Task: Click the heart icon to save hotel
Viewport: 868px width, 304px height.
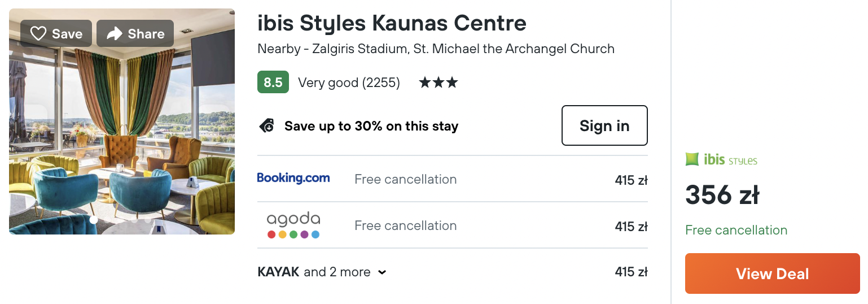Action: click(x=38, y=34)
